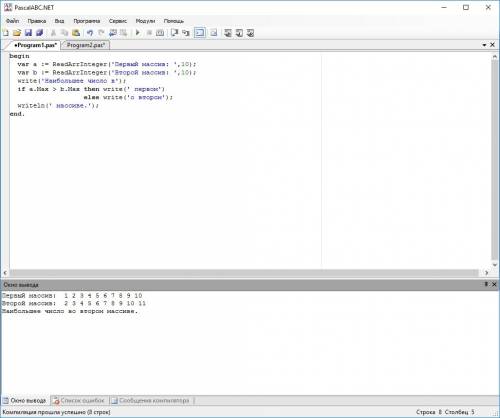This screenshot has height=418, width=500.
Task: Toggle the output window toolbar button
Action: 200,33
